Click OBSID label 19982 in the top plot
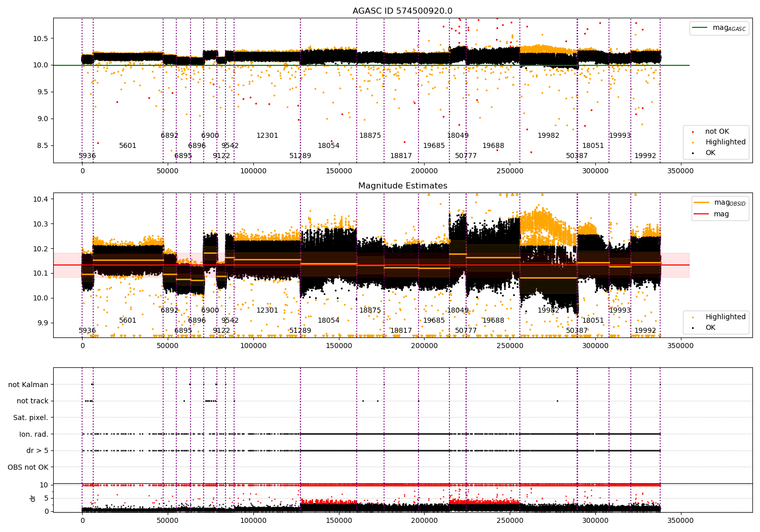The width and height of the screenshot is (760, 532). pyautogui.click(x=549, y=136)
